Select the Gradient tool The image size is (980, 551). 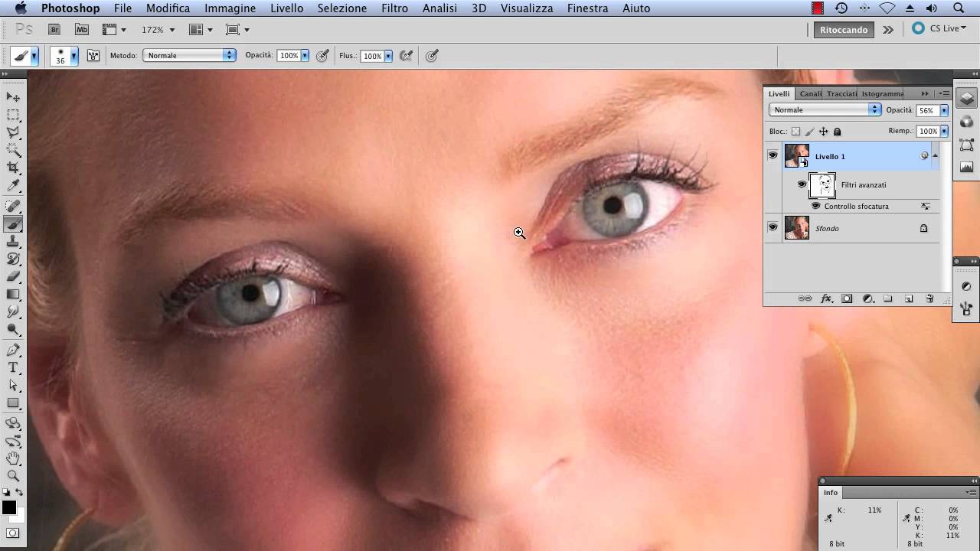click(x=13, y=294)
